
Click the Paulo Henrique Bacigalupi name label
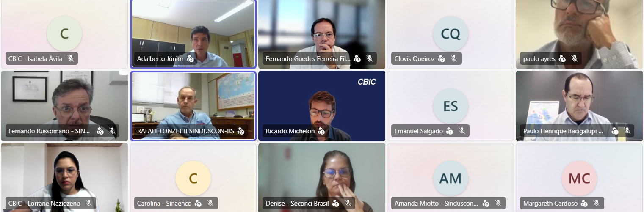point(563,131)
